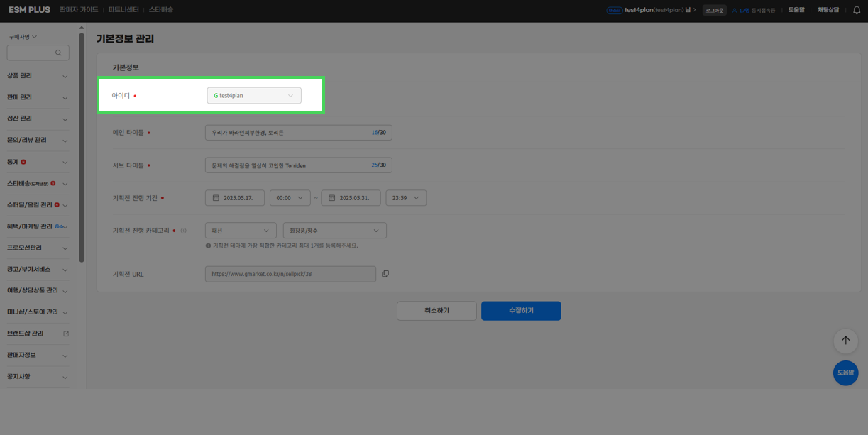Click the 로그아웃 button
This screenshot has height=435, width=868.
pos(715,11)
